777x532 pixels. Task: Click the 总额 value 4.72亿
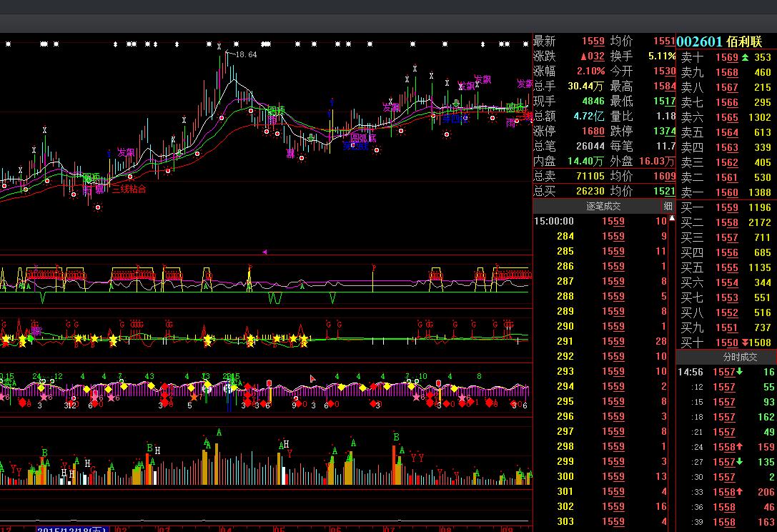589,116
